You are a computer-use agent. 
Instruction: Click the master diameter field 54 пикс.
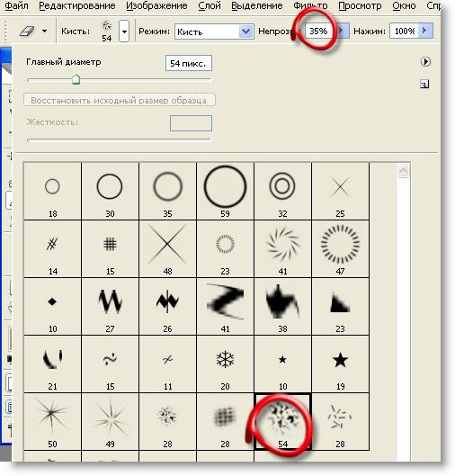point(188,63)
